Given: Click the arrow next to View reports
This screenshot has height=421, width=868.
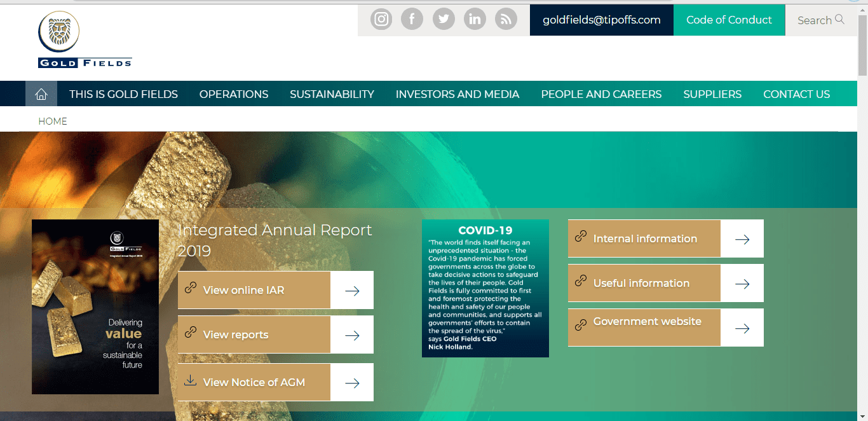Looking at the screenshot, I should [352, 335].
